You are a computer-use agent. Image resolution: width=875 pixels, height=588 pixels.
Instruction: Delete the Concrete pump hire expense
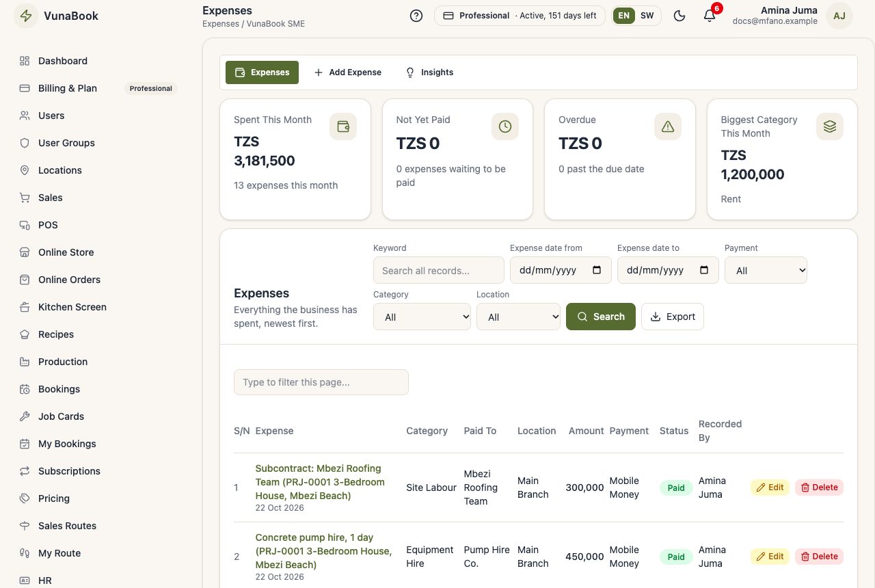(819, 557)
